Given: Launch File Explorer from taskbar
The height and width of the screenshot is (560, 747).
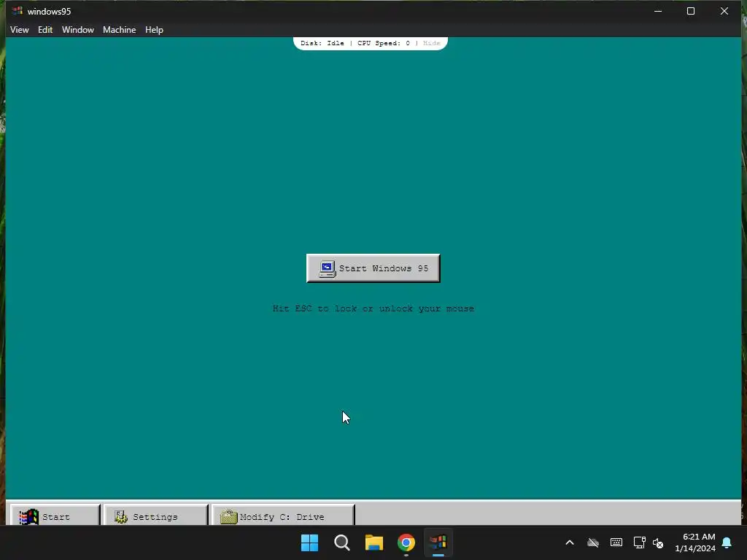Looking at the screenshot, I should point(374,542).
